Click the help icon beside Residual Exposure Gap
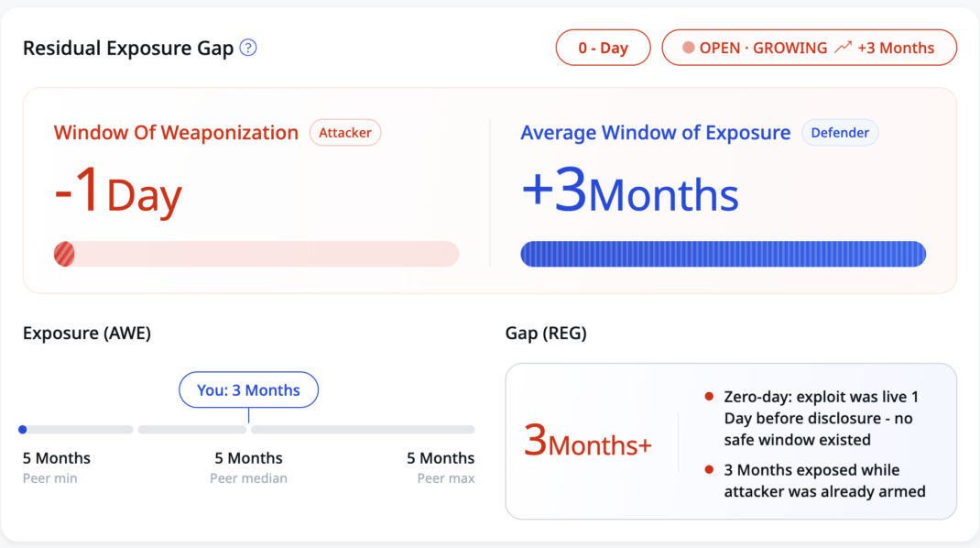Image resolution: width=980 pixels, height=548 pixels. click(248, 48)
